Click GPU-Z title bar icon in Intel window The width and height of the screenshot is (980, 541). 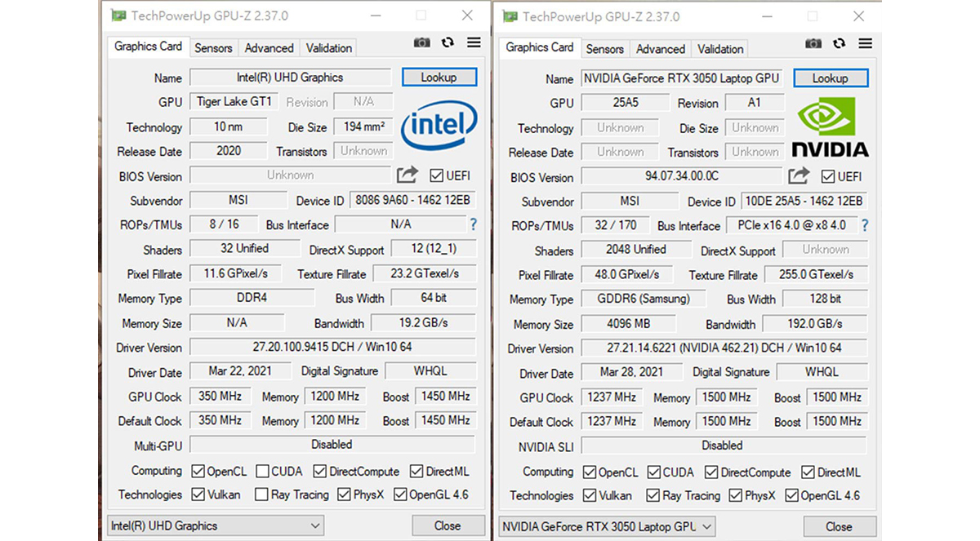[x=118, y=16]
